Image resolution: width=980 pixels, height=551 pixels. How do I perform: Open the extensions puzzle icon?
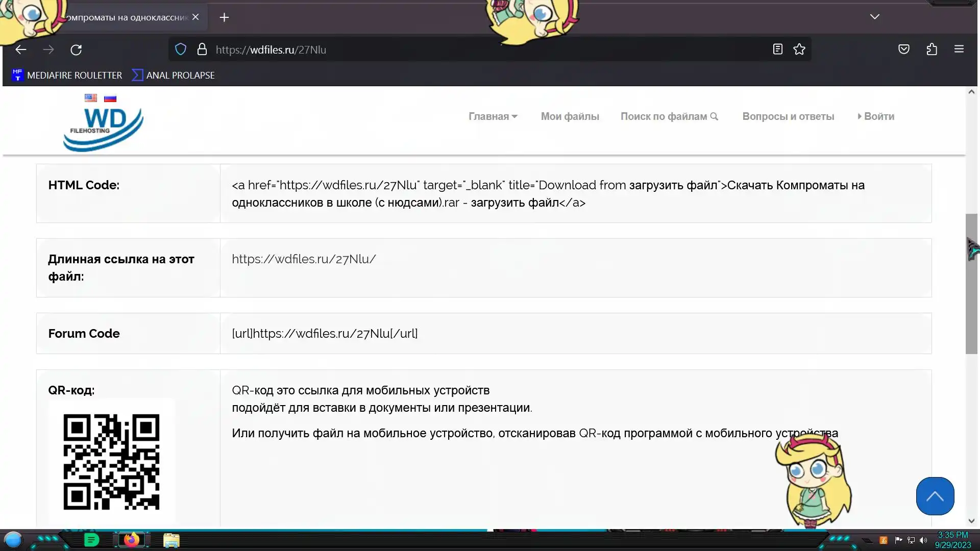pyautogui.click(x=932, y=49)
